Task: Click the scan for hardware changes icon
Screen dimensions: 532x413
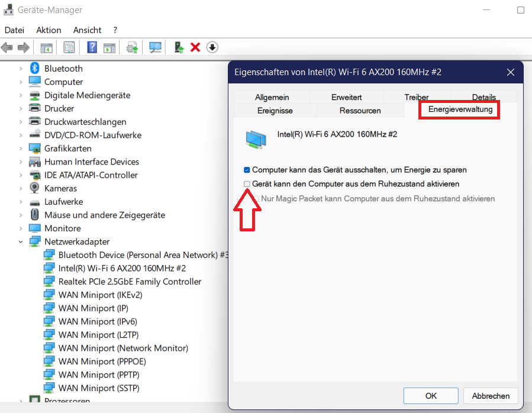Action: click(155, 47)
